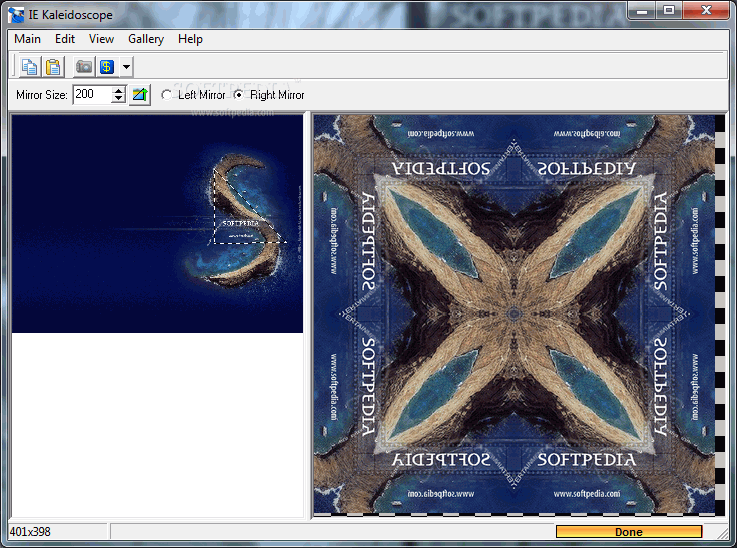Screen dimensions: 737x548
Task: Click into the Mirror Size field
Action: point(92,94)
